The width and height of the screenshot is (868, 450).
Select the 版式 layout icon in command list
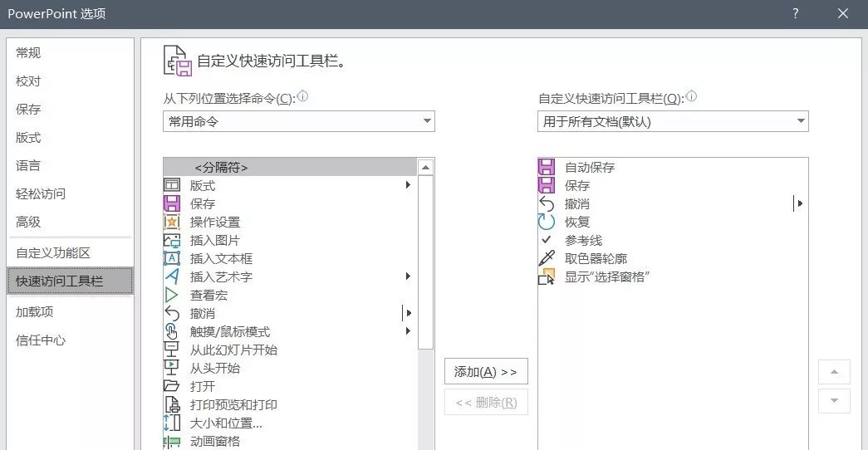tap(172, 185)
